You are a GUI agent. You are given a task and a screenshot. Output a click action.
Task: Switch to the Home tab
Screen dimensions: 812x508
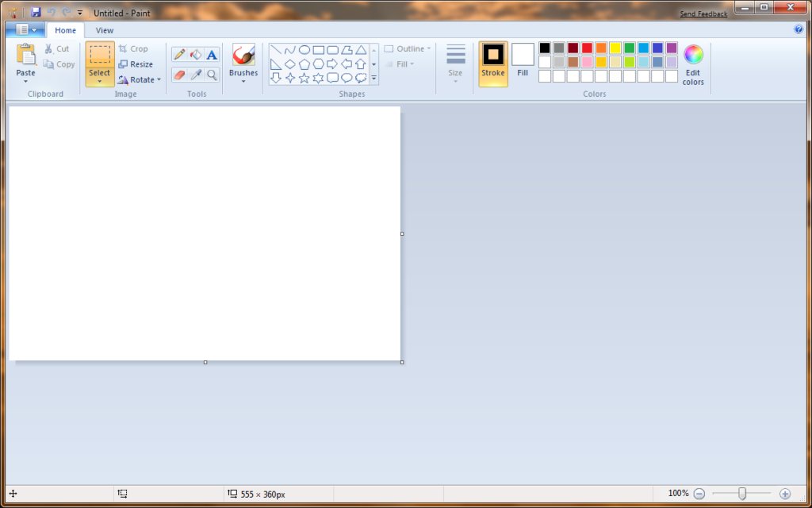coord(65,30)
